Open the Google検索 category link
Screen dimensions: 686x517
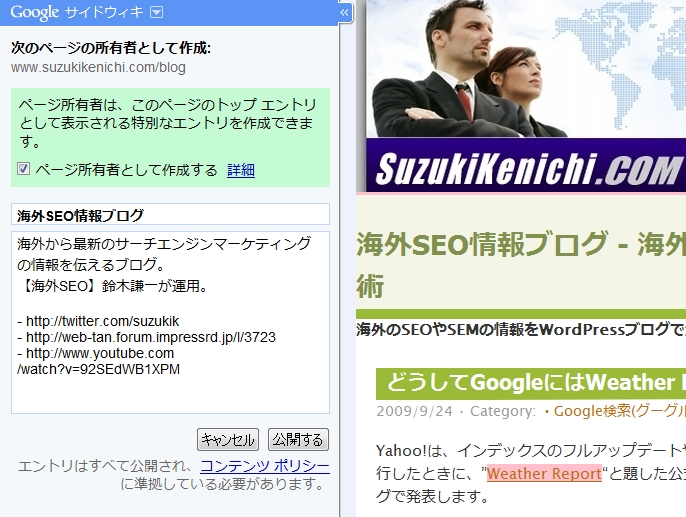620,411
